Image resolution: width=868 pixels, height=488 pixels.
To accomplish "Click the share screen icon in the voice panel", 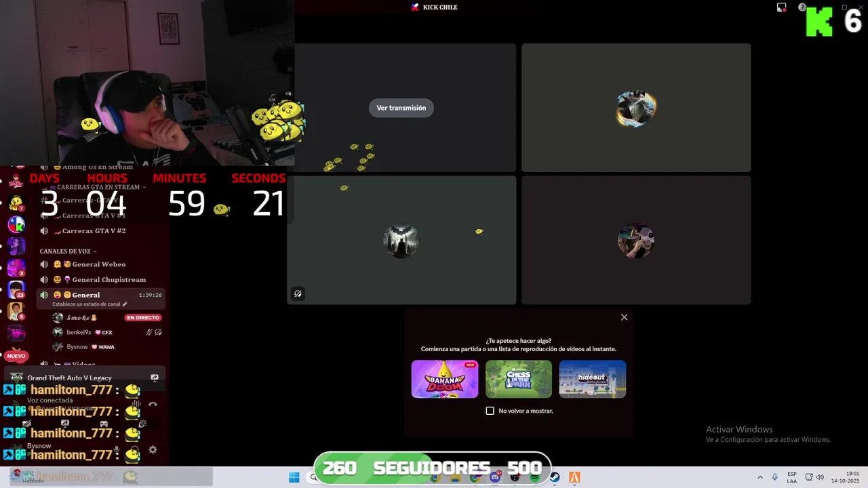I will (x=65, y=424).
